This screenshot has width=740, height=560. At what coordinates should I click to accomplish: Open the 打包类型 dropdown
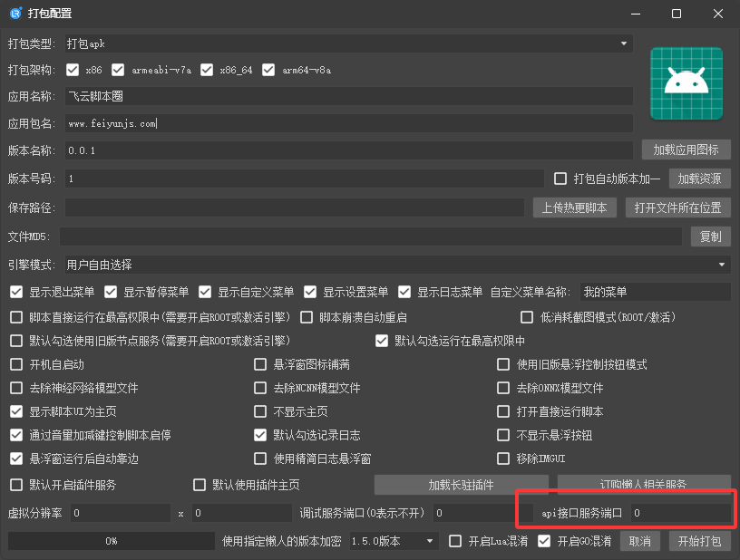coord(349,43)
